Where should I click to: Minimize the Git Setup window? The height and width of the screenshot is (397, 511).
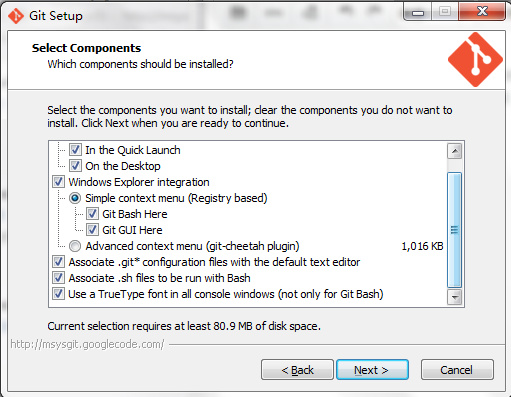coord(418,12)
